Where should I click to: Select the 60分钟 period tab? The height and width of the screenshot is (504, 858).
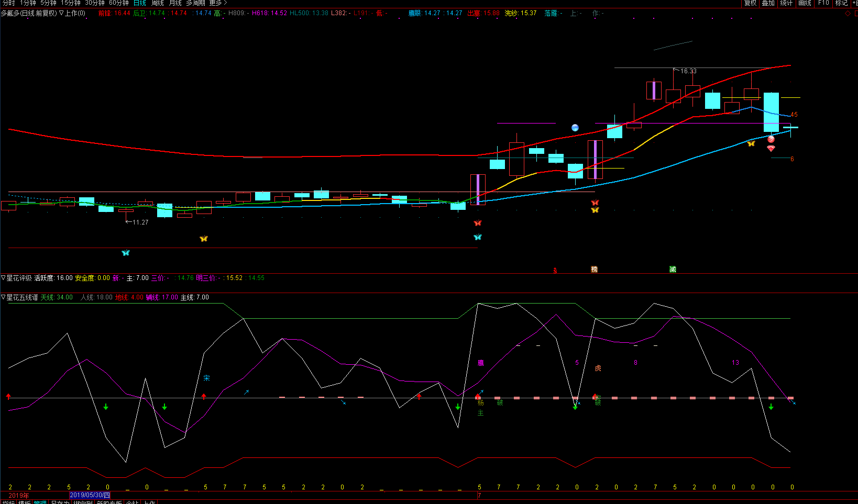pos(119,3)
